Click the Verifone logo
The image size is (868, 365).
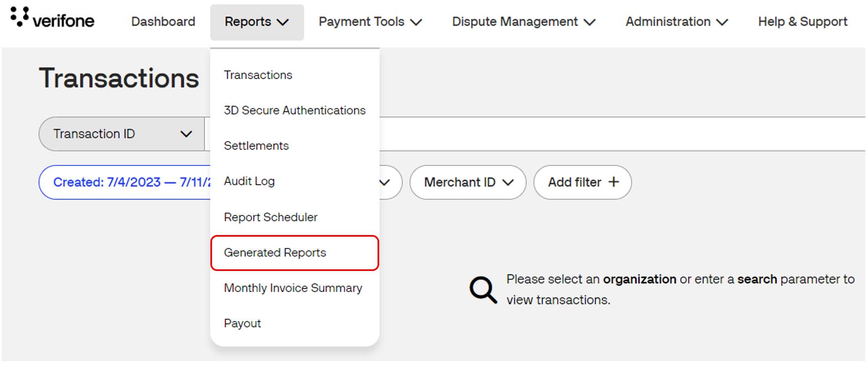tap(52, 20)
